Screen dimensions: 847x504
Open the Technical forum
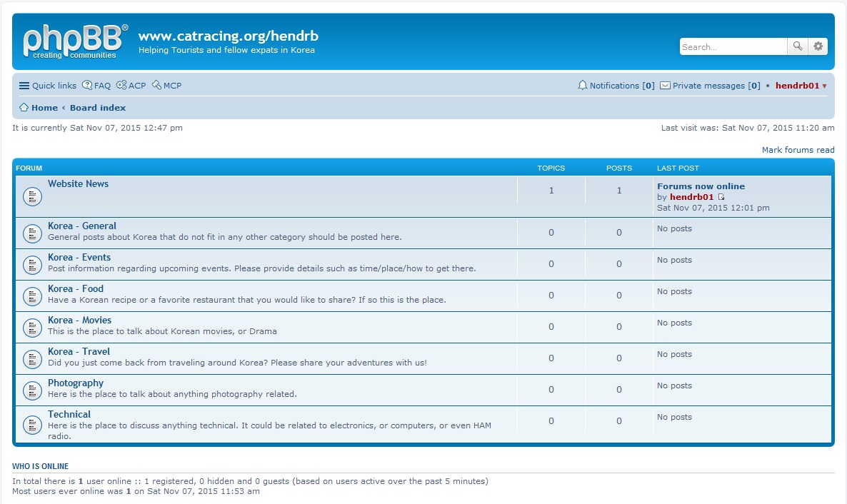(x=69, y=414)
